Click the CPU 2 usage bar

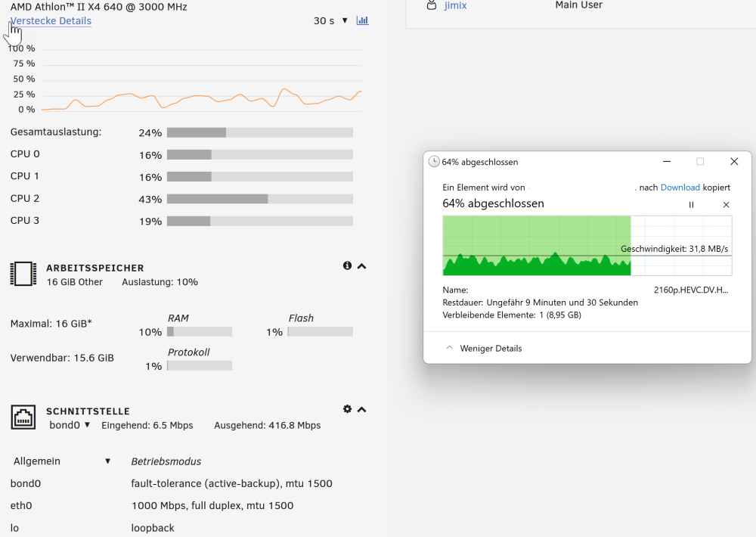click(260, 199)
